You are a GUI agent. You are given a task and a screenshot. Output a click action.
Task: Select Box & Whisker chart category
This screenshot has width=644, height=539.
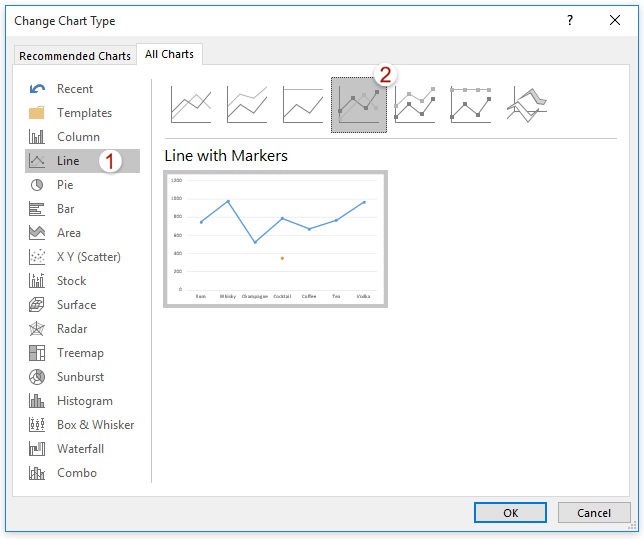(95, 425)
